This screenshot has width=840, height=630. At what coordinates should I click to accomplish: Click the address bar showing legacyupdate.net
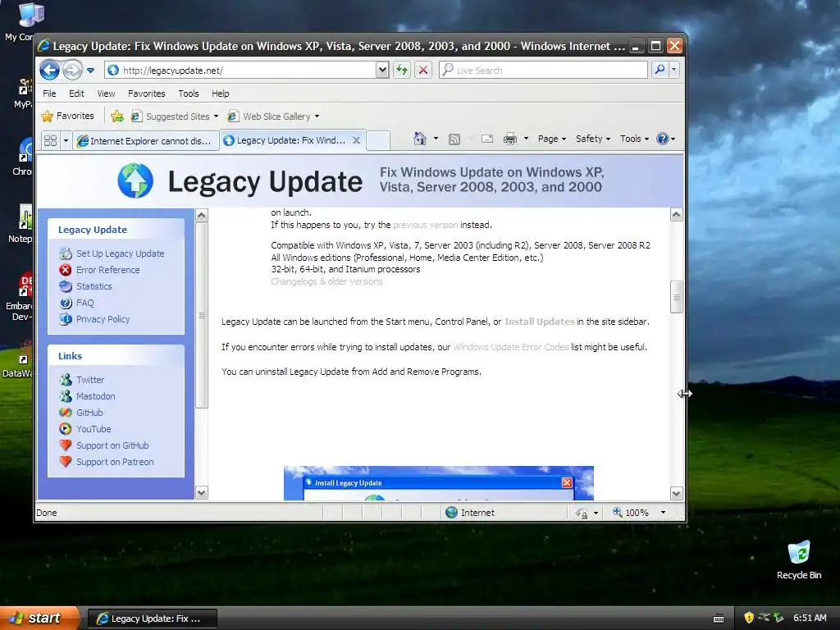(241, 71)
